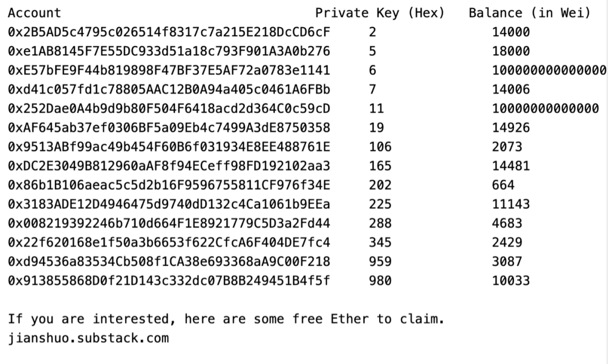Click address starting with 0x3183ADE12D49
Image resolution: width=612 pixels, height=364 pixels.
(169, 204)
